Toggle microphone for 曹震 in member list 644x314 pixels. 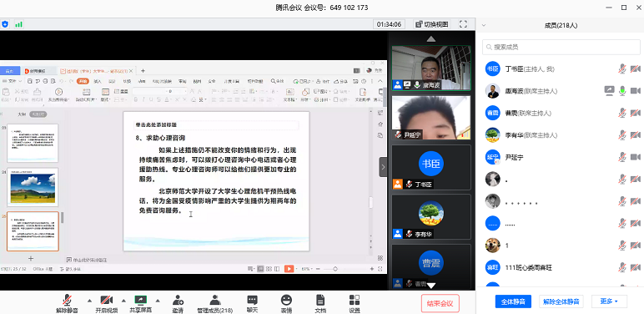pos(622,113)
